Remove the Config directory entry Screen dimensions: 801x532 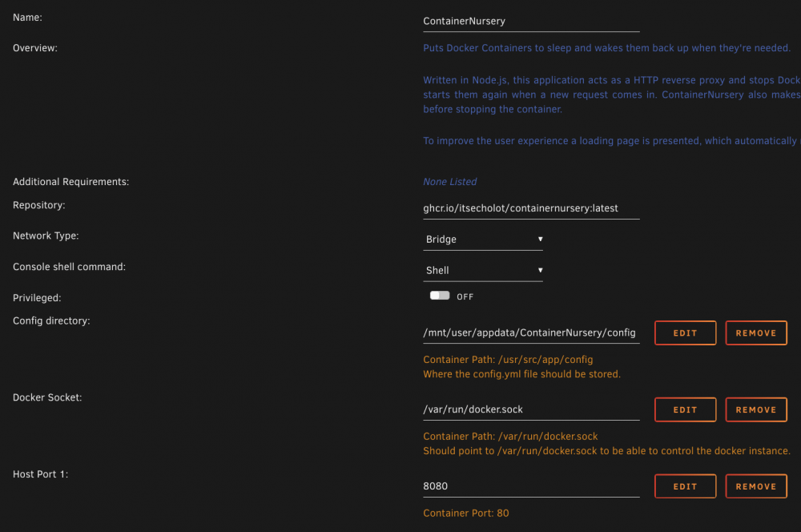pos(756,333)
